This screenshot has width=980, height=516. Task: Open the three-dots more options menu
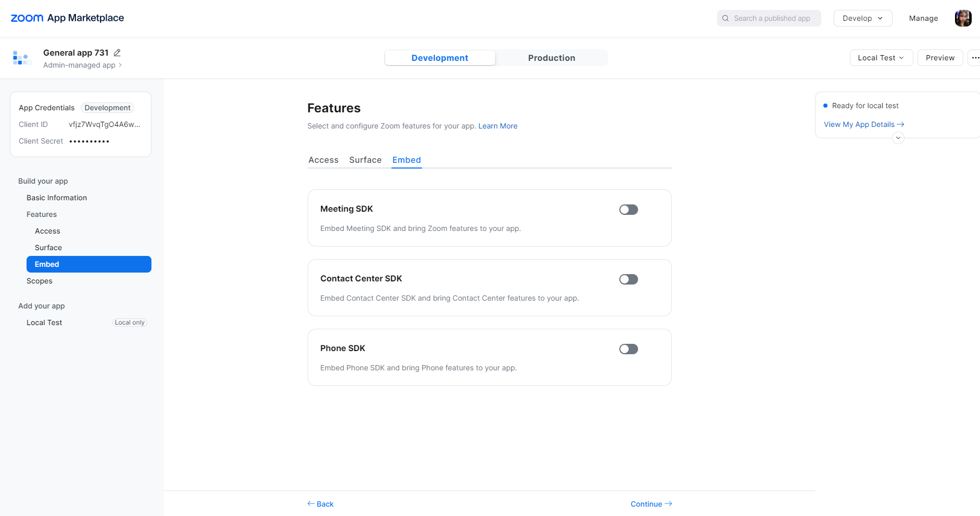click(975, 58)
